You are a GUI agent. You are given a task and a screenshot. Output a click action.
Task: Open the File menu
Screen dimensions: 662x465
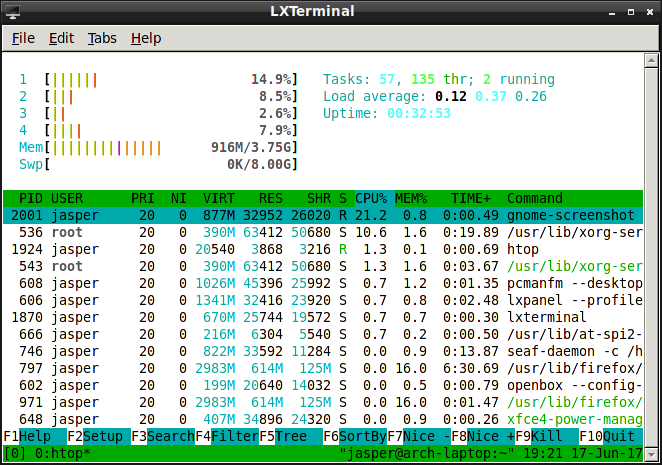pos(23,38)
